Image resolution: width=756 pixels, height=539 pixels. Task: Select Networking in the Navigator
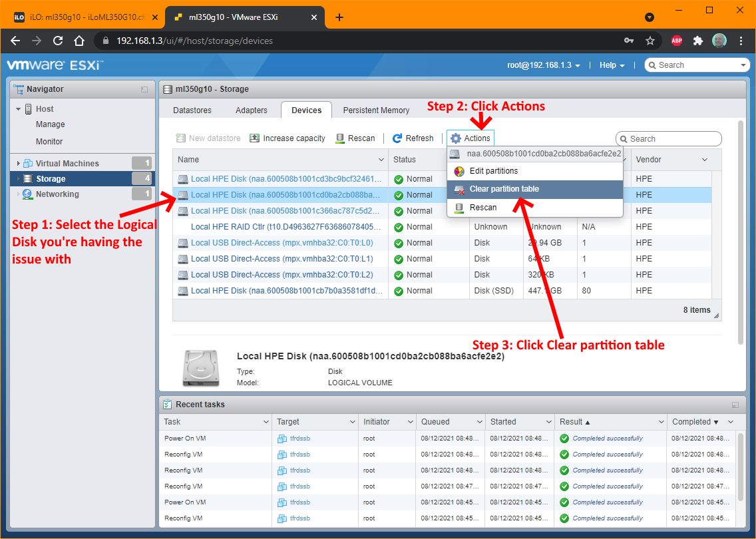pyautogui.click(x=57, y=194)
